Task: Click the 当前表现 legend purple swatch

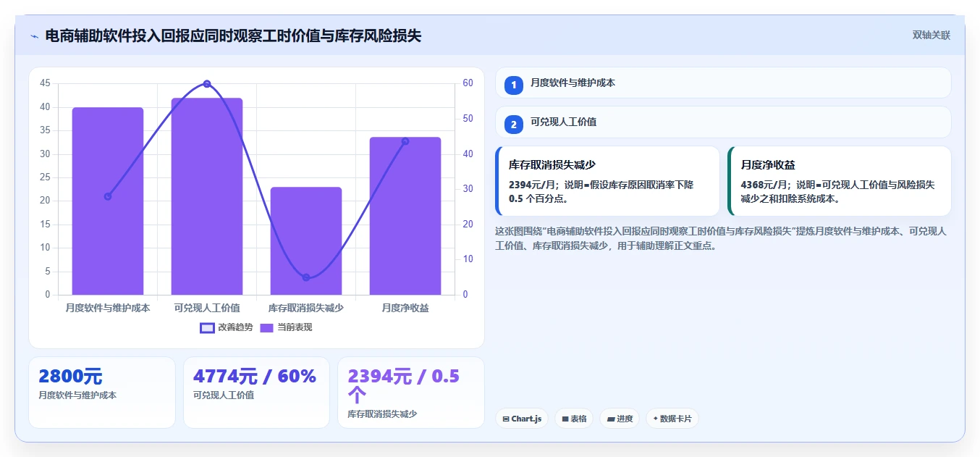Action: (266, 327)
